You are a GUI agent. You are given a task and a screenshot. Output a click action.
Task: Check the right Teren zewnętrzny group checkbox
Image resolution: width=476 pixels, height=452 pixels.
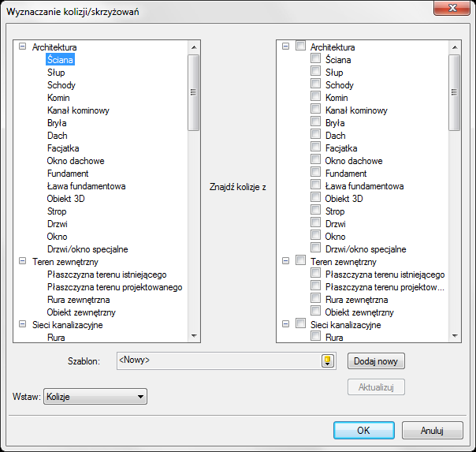point(300,260)
